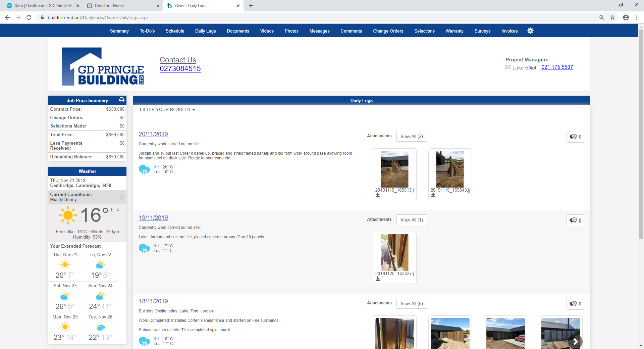The height and width of the screenshot is (349, 644).
Task: Print the Job Price Summary
Action: pyautogui.click(x=121, y=100)
